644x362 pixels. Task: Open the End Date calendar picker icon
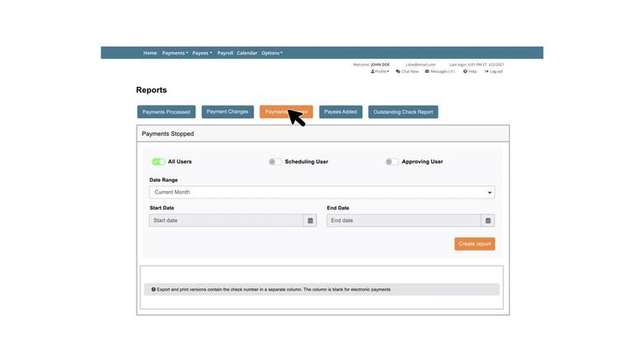coord(488,220)
